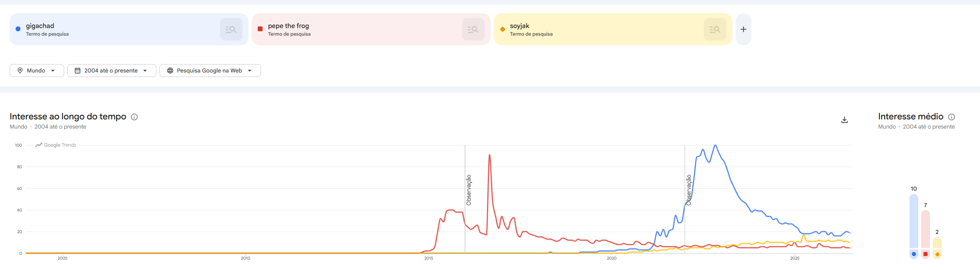Click the location pin icon in Mundo filter
The height and width of the screenshot is (270, 980).
pos(20,71)
